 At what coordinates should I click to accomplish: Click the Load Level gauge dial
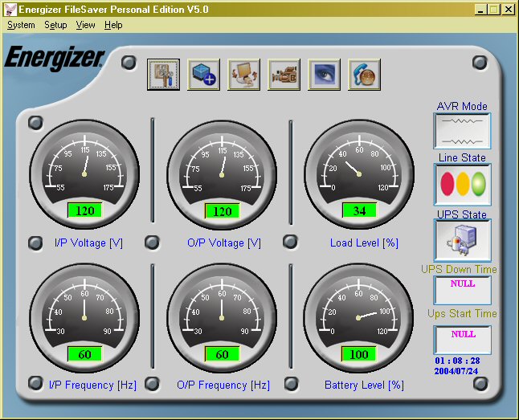359,174
